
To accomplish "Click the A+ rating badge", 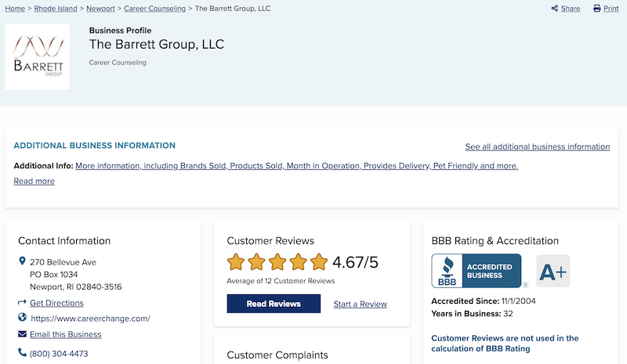I will 553,271.
